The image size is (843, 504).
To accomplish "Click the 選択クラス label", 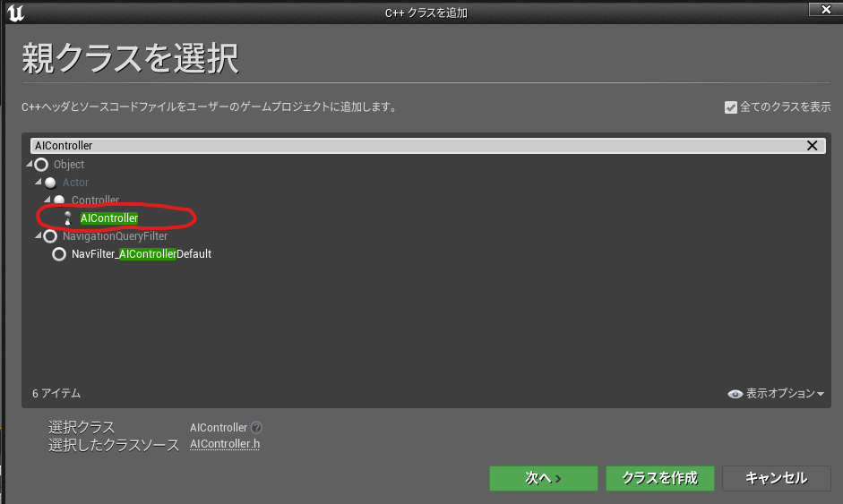I will pyautogui.click(x=82, y=428).
